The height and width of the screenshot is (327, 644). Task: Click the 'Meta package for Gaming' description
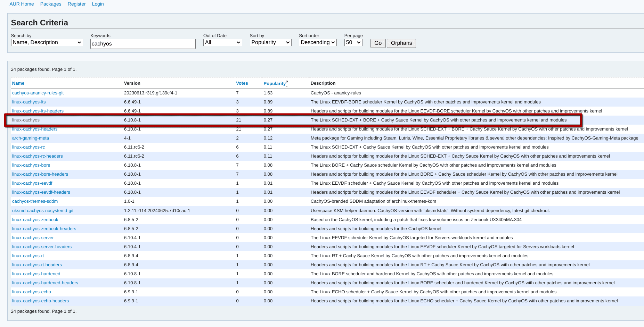click(474, 138)
